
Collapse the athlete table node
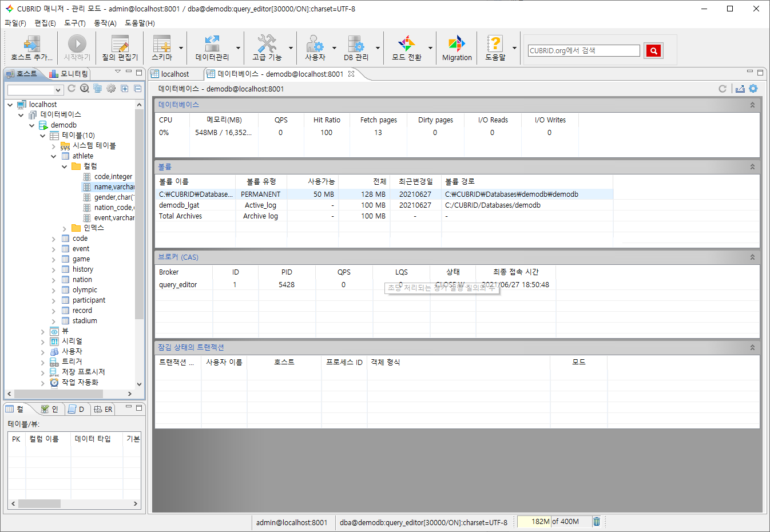click(53, 156)
